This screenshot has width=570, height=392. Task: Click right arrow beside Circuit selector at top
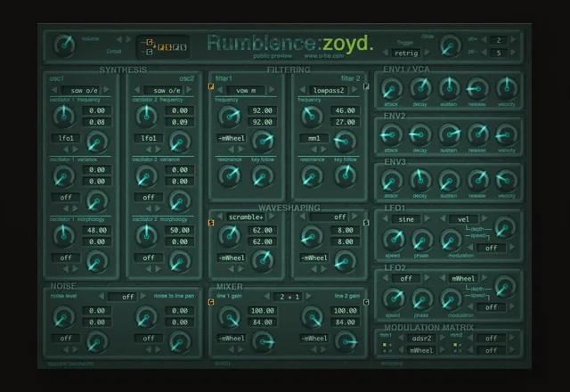[128, 39]
